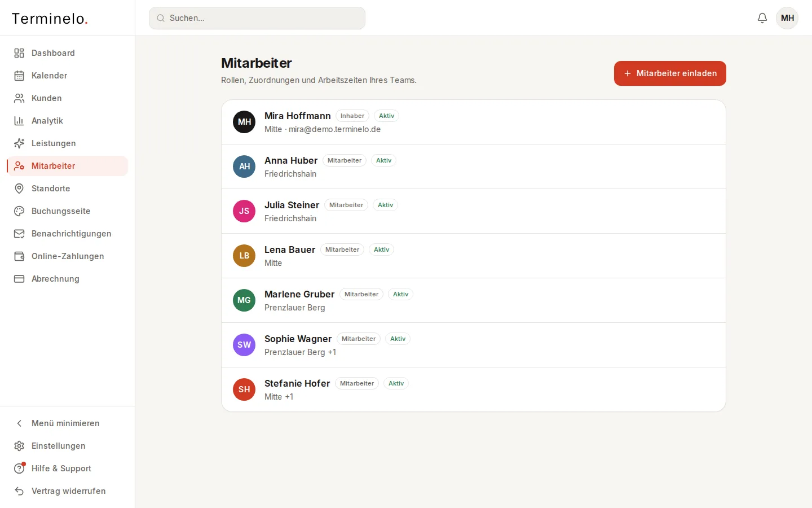Image resolution: width=812 pixels, height=508 pixels.
Task: Open Hilfe & Support link
Action: tap(68, 468)
